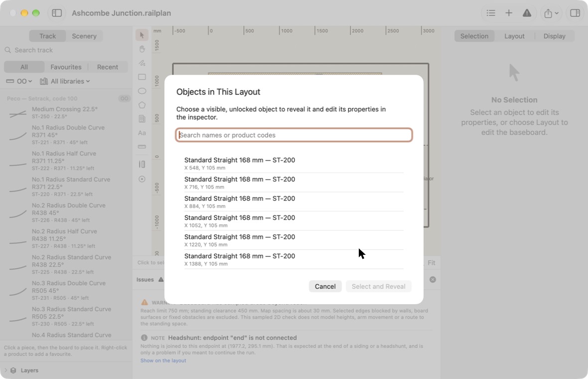Focus the Search names or product codes field
Screen dimensions: 588x379
tap(294, 135)
